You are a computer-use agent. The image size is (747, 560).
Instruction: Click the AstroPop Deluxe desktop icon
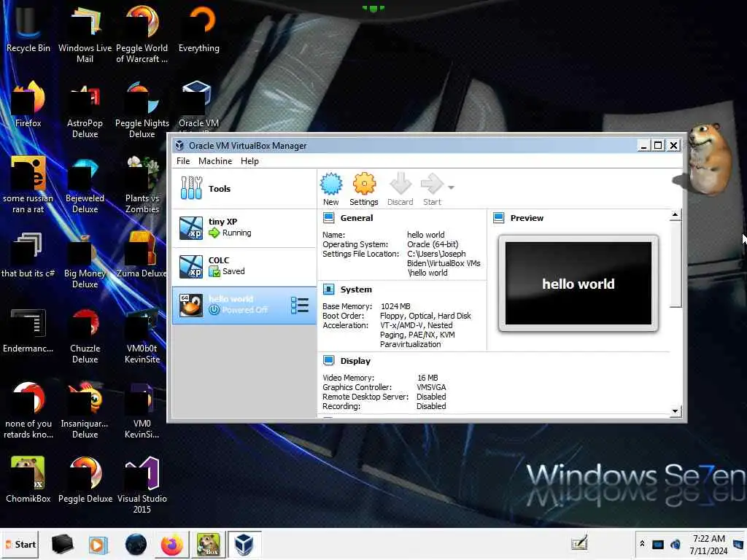pos(85,109)
